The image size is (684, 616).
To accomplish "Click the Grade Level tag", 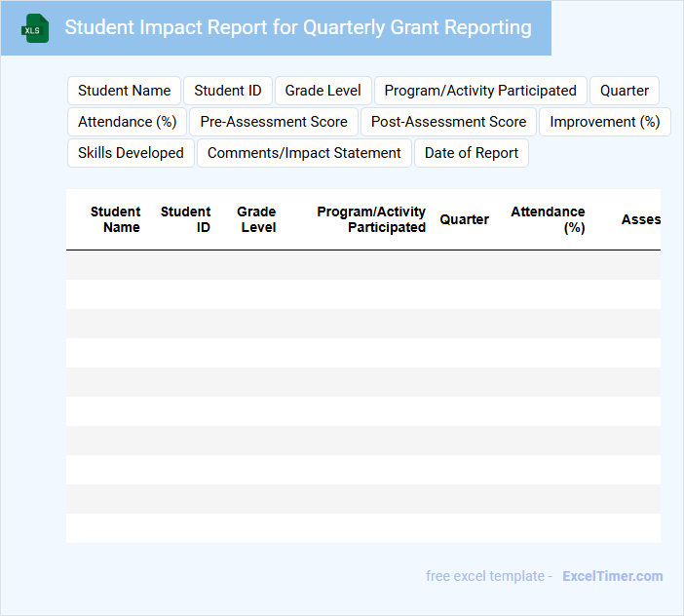I will (323, 91).
